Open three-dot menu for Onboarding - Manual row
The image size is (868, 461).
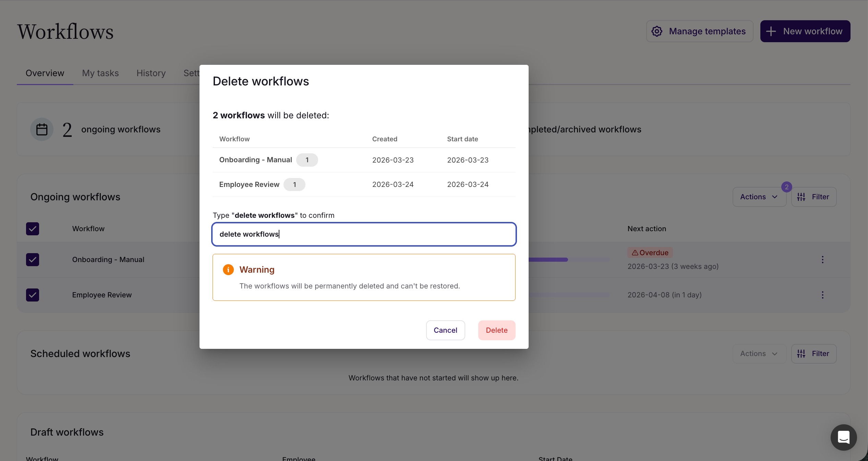click(x=822, y=260)
